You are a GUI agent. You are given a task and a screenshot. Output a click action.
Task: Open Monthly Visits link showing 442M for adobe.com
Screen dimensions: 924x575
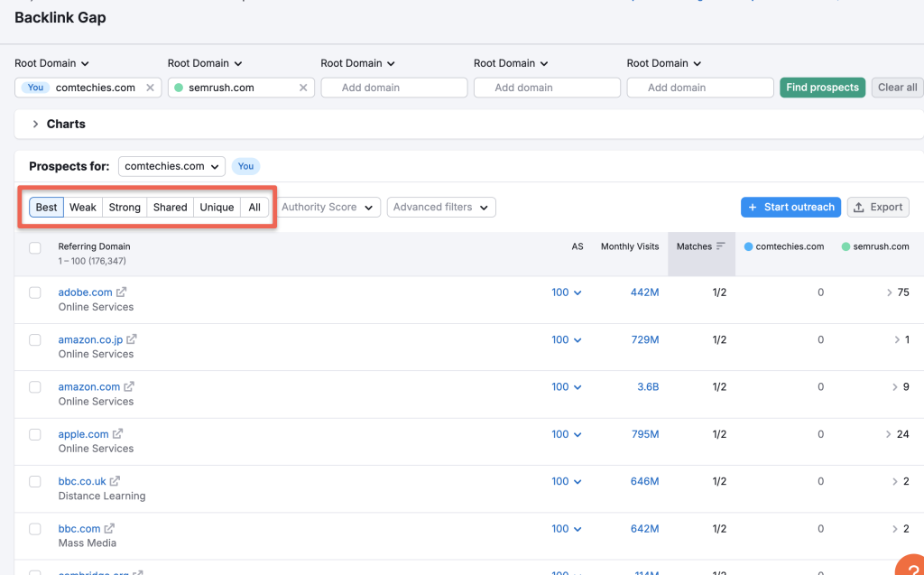coord(643,292)
